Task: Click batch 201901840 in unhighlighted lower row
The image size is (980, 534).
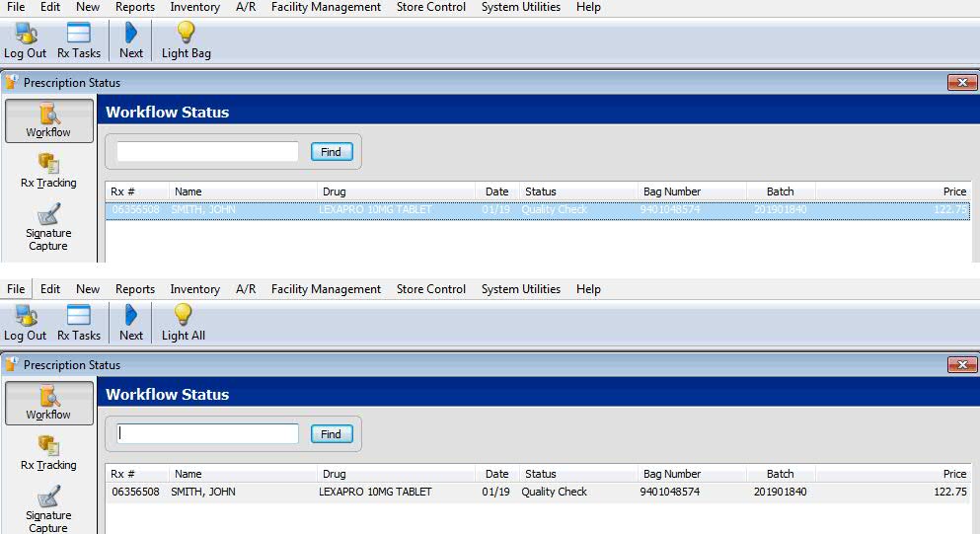Action: 780,493
